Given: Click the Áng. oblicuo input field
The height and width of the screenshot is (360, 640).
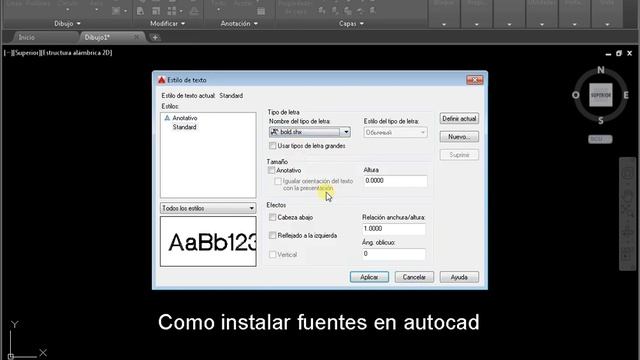Looking at the screenshot, I should 394,254.
